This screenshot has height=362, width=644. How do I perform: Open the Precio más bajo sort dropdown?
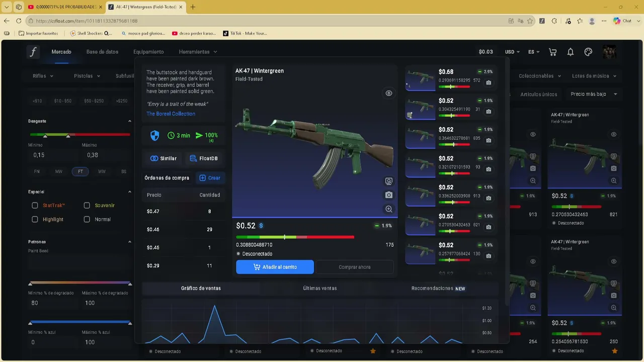[594, 94]
